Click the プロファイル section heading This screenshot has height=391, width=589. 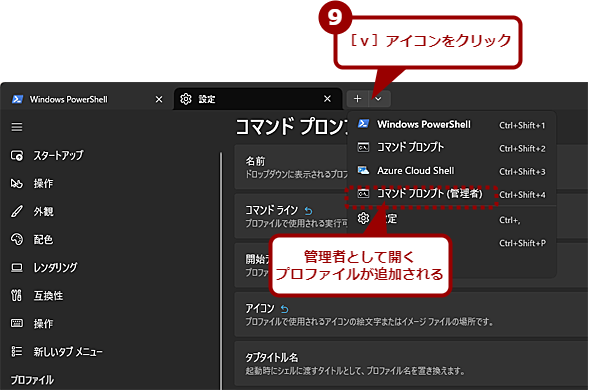32,380
